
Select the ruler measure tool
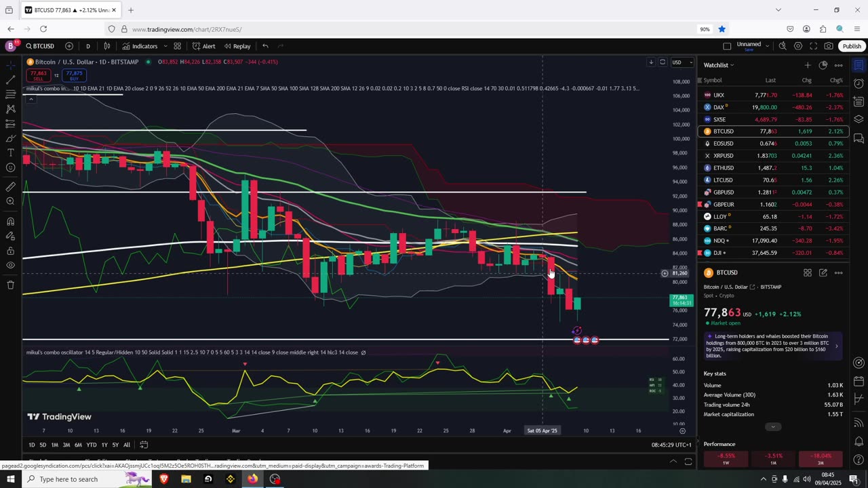tap(10, 187)
